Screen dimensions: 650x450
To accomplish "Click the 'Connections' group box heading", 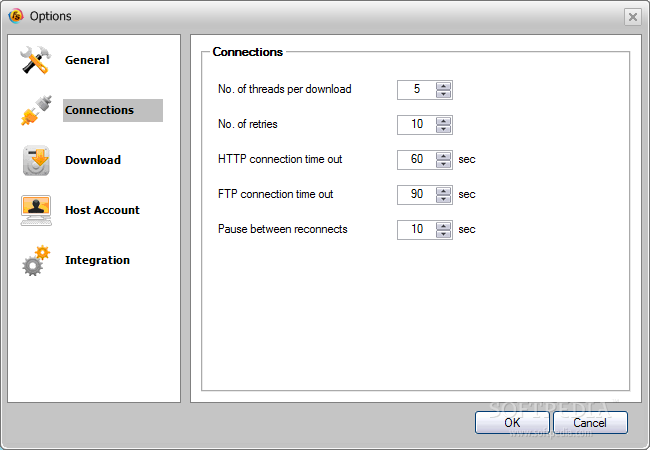I will pos(247,52).
